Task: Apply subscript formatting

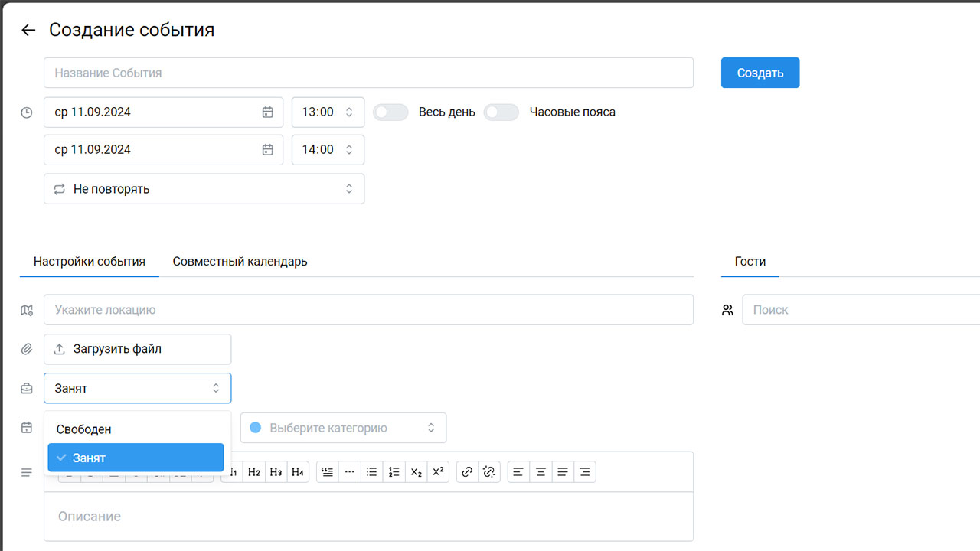Action: pos(416,472)
